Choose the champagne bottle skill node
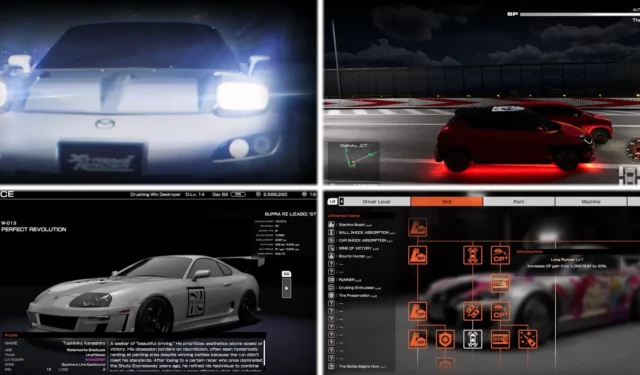The height and width of the screenshot is (375, 640). [528, 339]
